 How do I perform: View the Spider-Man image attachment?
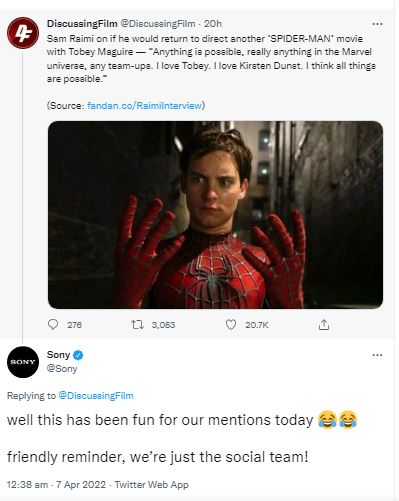point(215,215)
